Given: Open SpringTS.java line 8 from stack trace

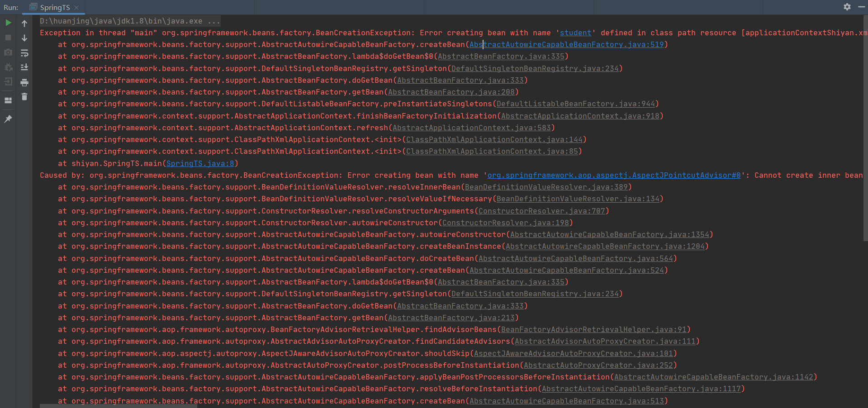Looking at the screenshot, I should 200,163.
